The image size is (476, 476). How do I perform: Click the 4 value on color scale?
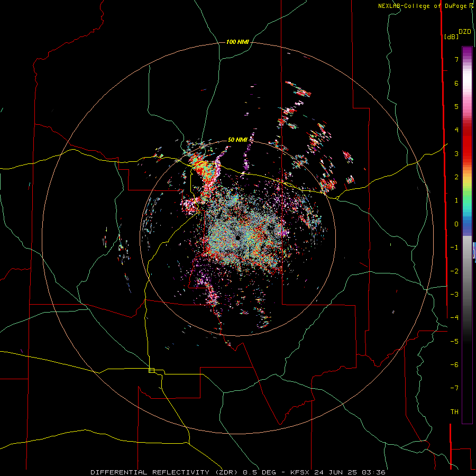[456, 130]
